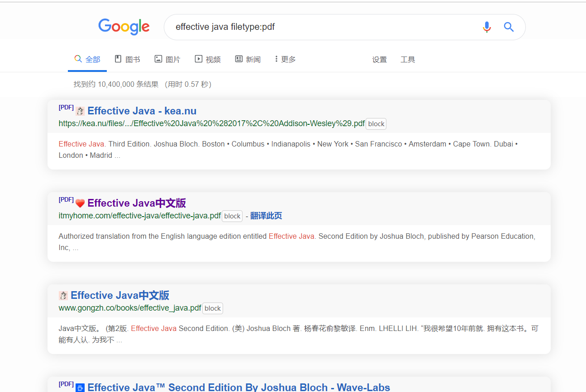Image resolution: width=586 pixels, height=392 pixels.
Task: Click the favicon on the gongzh.co result
Action: (x=63, y=296)
